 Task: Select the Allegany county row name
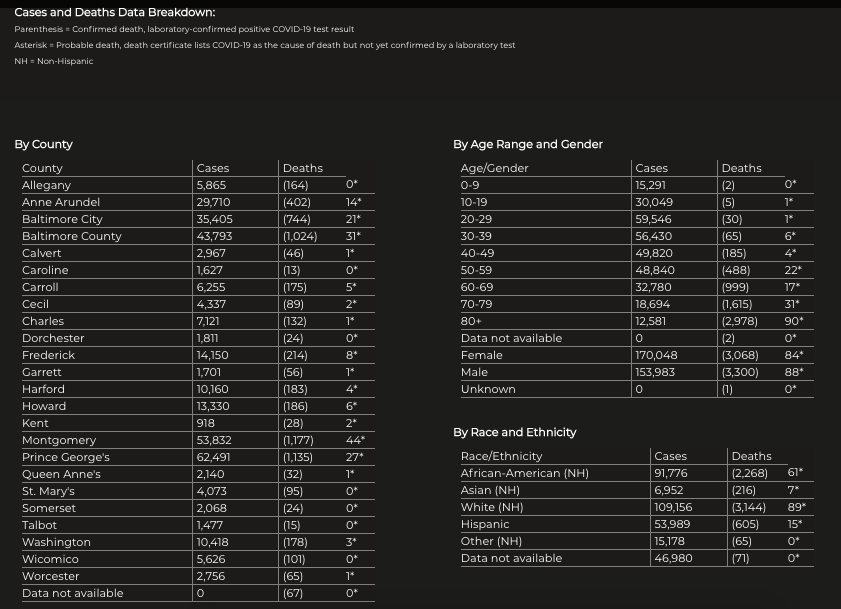click(x=46, y=185)
